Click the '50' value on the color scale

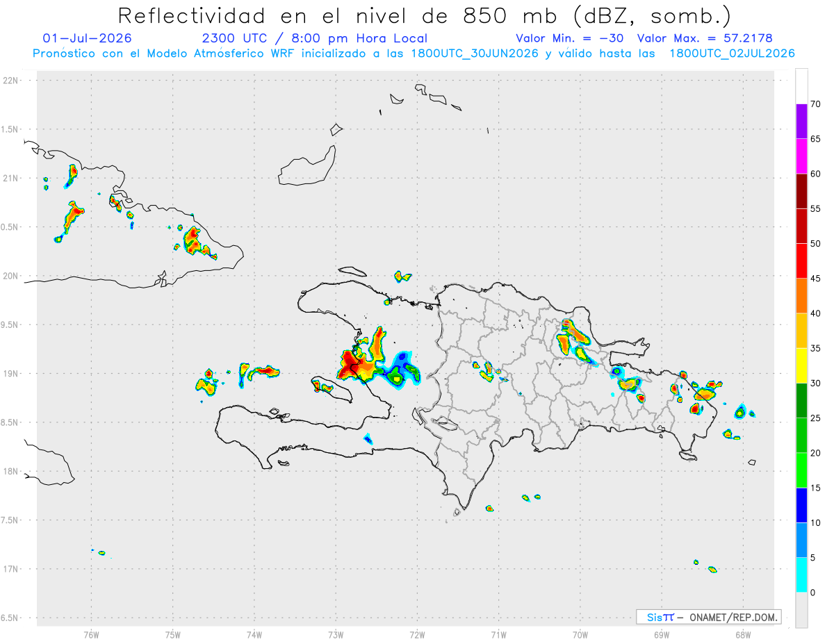point(816,244)
